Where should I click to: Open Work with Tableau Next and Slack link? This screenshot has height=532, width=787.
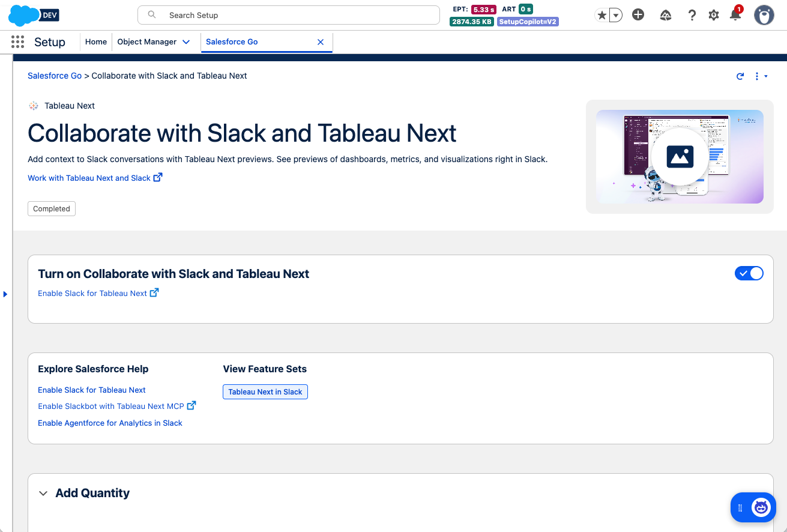pyautogui.click(x=95, y=178)
